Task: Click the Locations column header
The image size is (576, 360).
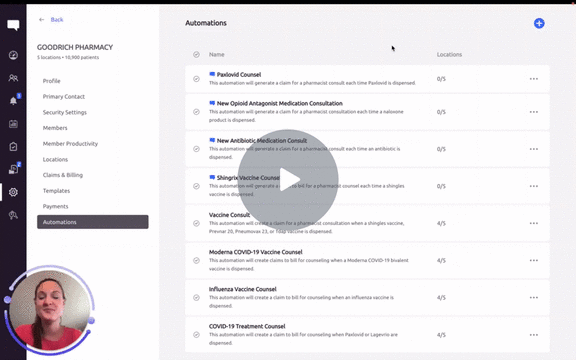Action: (x=449, y=54)
